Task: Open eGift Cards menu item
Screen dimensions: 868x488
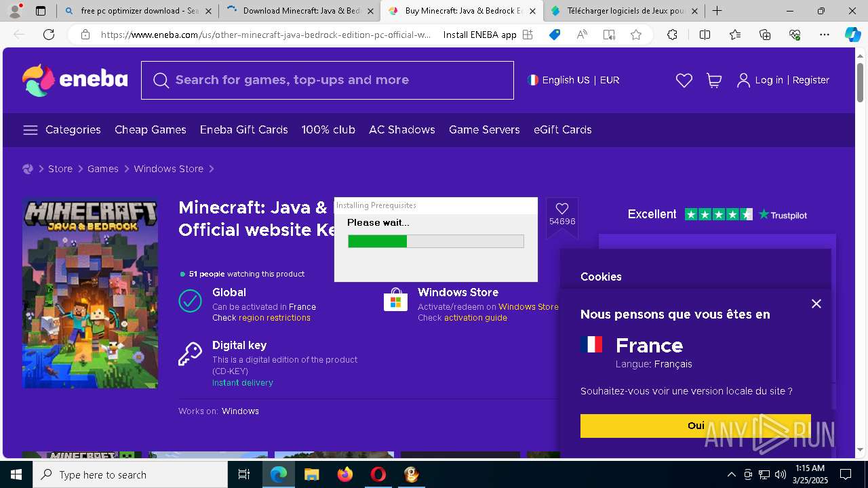Action: [x=563, y=129]
